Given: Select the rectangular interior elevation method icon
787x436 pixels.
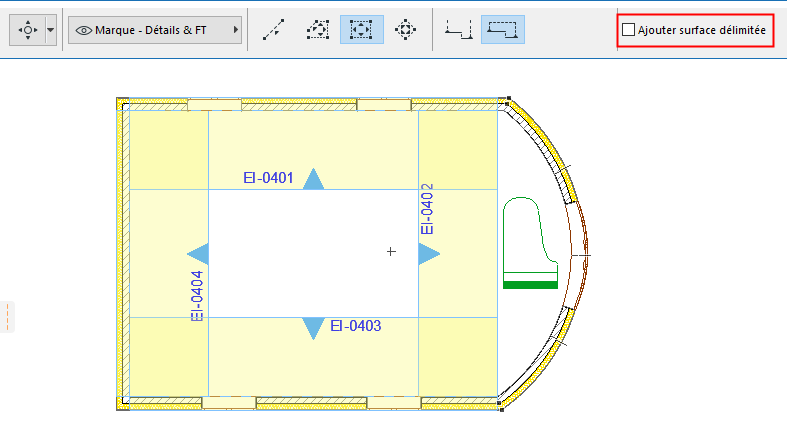Looking at the screenshot, I should coord(362,30).
